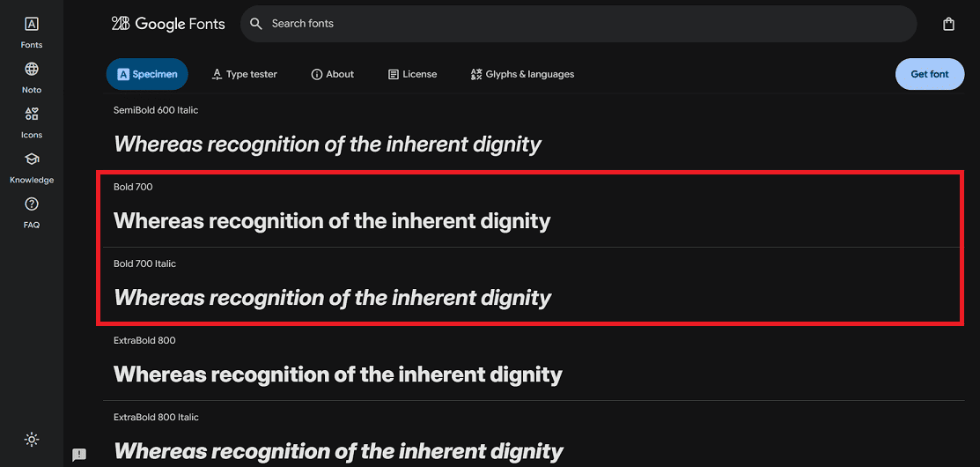Click the Bold 700 Italic sample text

point(332,298)
